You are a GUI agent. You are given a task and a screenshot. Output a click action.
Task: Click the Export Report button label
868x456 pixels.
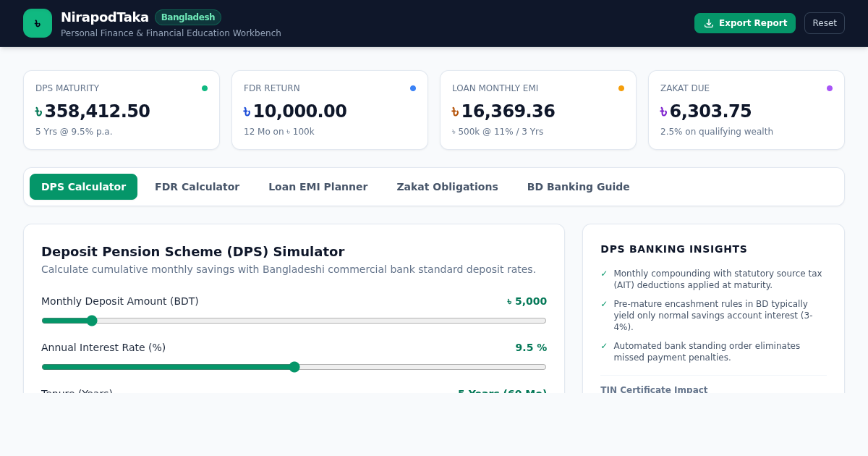753,23
